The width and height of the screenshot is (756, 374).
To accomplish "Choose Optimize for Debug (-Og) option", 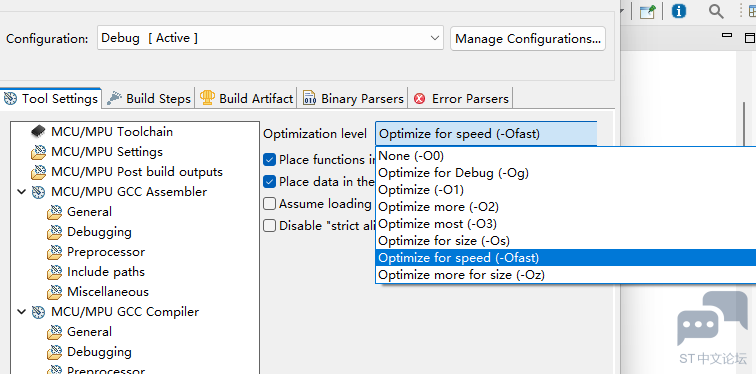I will [566, 173].
